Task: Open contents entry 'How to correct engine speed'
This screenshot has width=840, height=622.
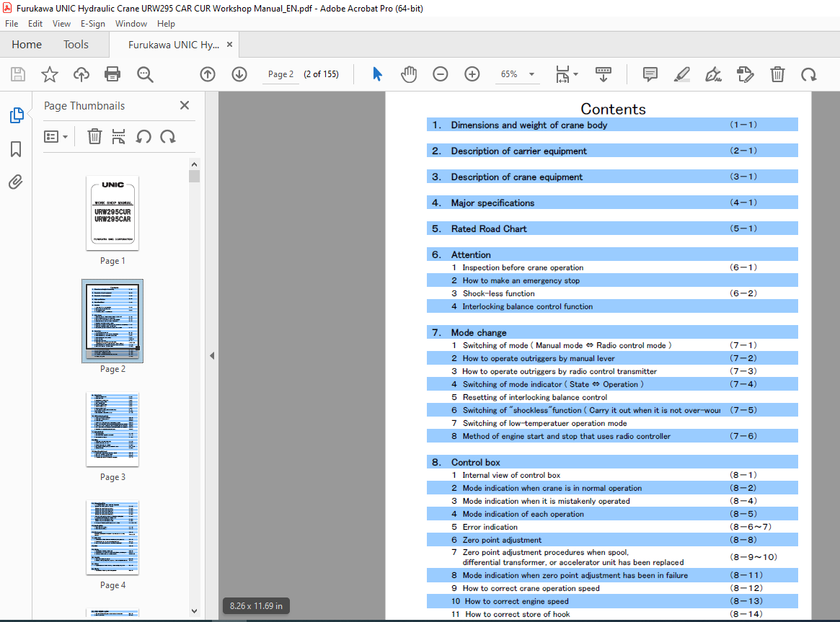Action: click(x=612, y=601)
